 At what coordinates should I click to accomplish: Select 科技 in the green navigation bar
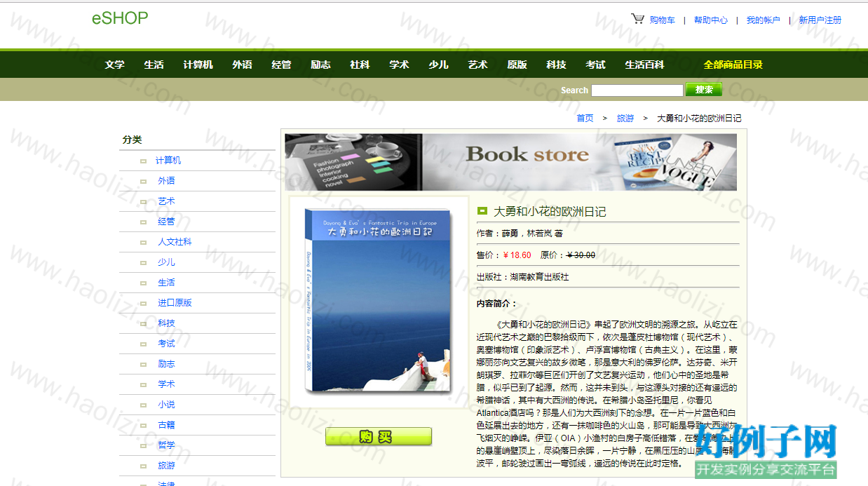click(x=557, y=65)
